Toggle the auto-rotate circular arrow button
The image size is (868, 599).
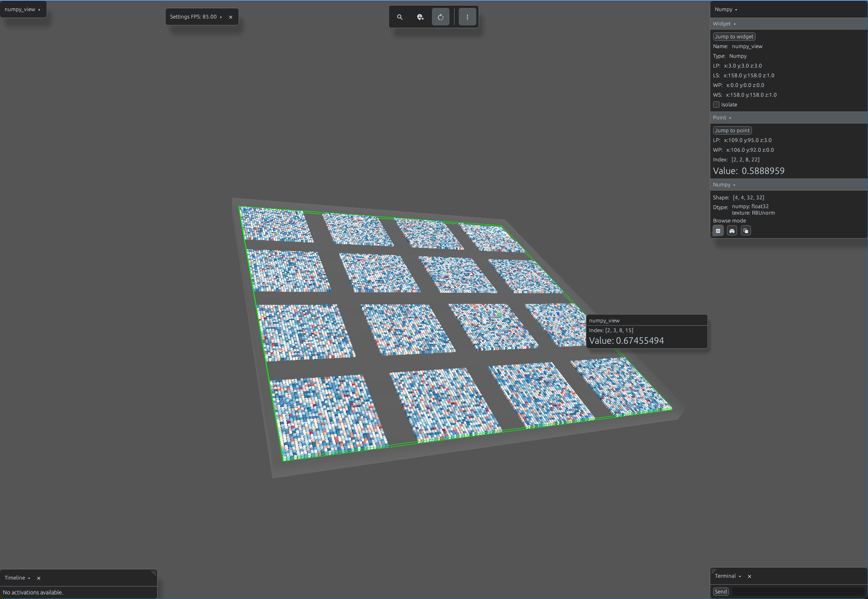(441, 17)
